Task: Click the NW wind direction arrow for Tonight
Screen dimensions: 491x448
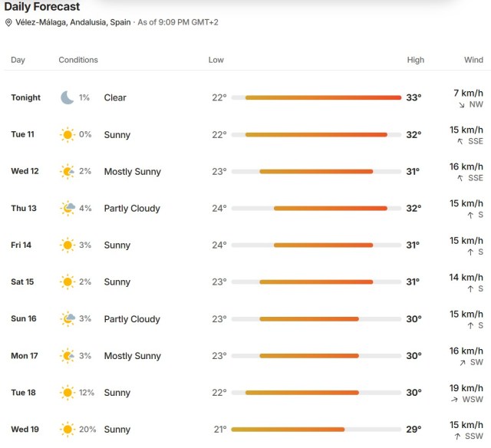Action: 462,105
